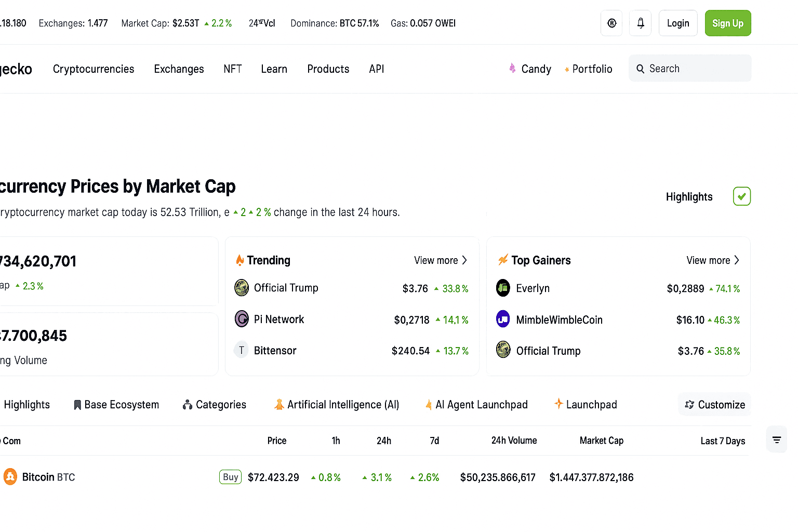Focus the Search input field
The width and height of the screenshot is (798, 532).
pos(690,68)
